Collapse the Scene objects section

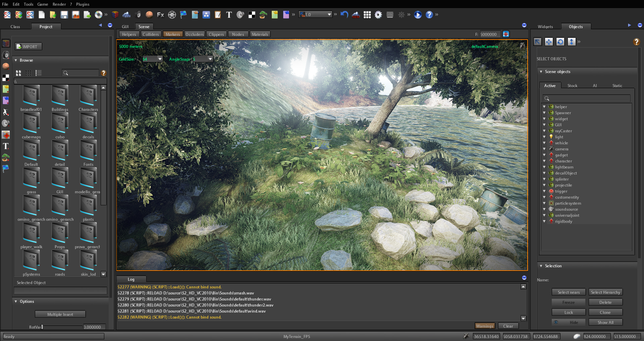[x=541, y=72]
